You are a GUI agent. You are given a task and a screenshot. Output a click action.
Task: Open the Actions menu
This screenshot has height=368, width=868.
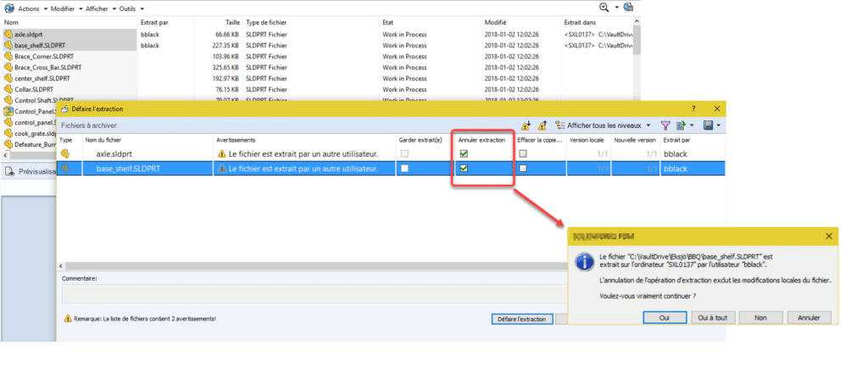click(32, 8)
